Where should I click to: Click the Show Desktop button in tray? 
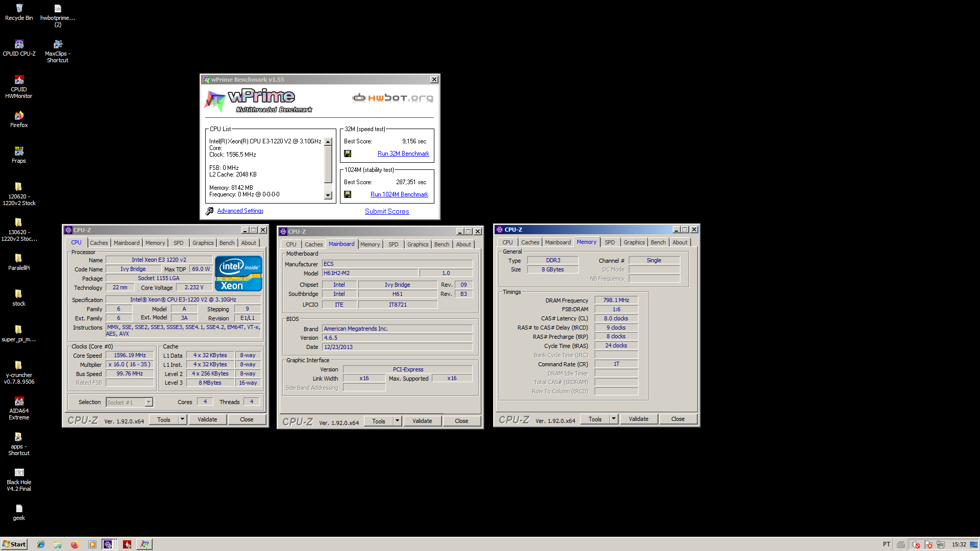(x=974, y=544)
